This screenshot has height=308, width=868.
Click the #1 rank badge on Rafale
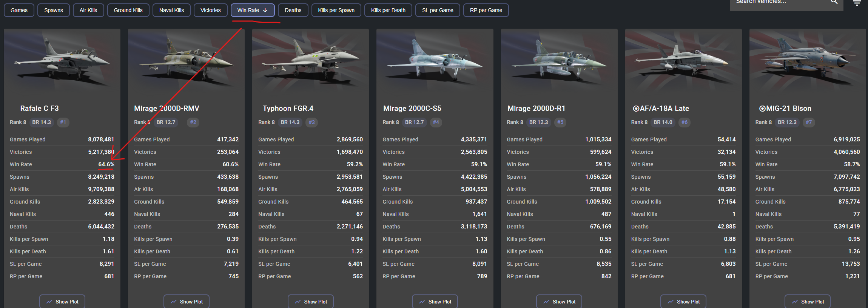[x=63, y=122]
